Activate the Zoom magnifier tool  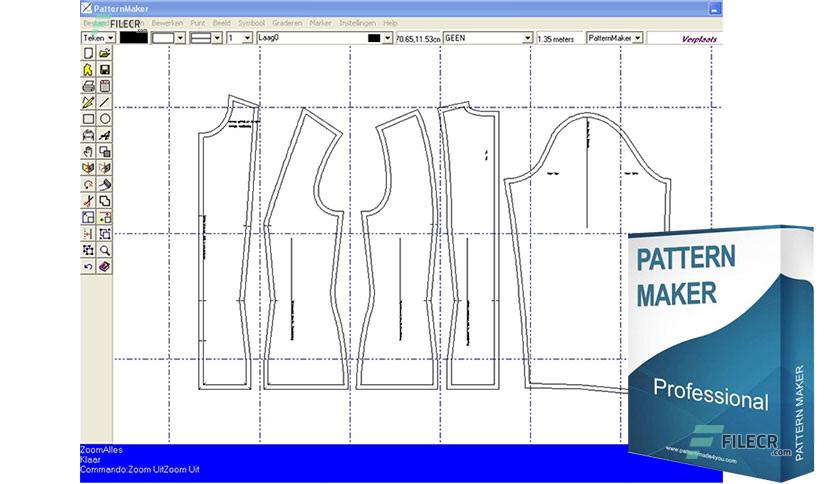pos(105,250)
